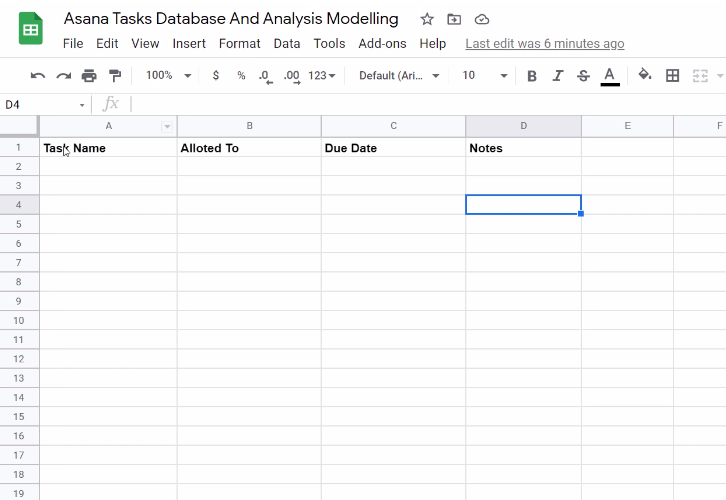Screen dimensions: 726x500
Task: Format as percent
Action: coord(241,75)
